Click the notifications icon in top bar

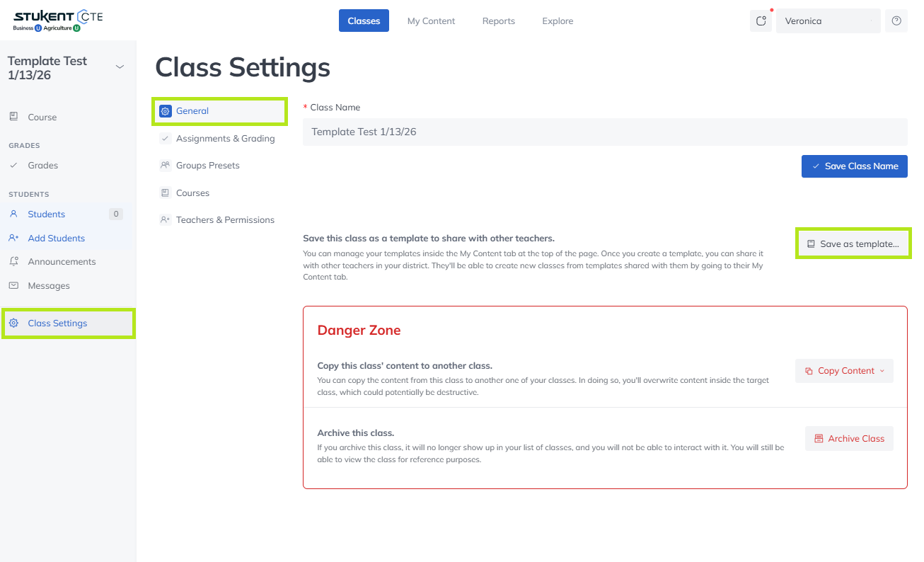761,21
